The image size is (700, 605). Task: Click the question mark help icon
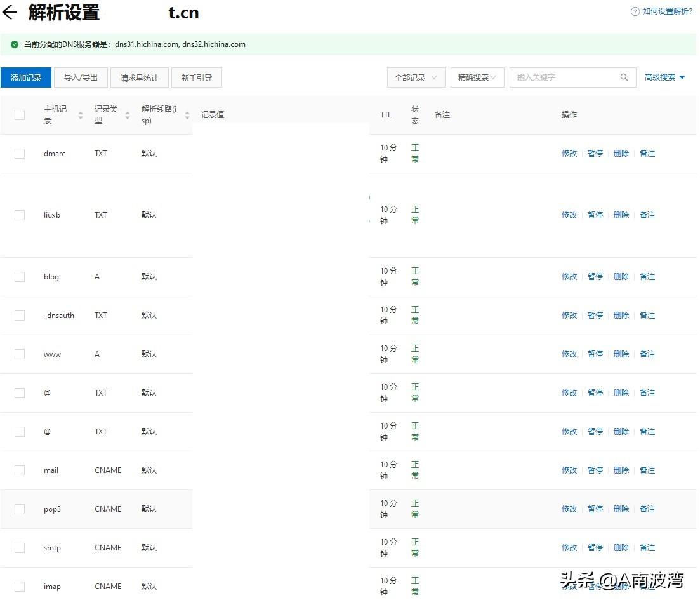tap(635, 11)
